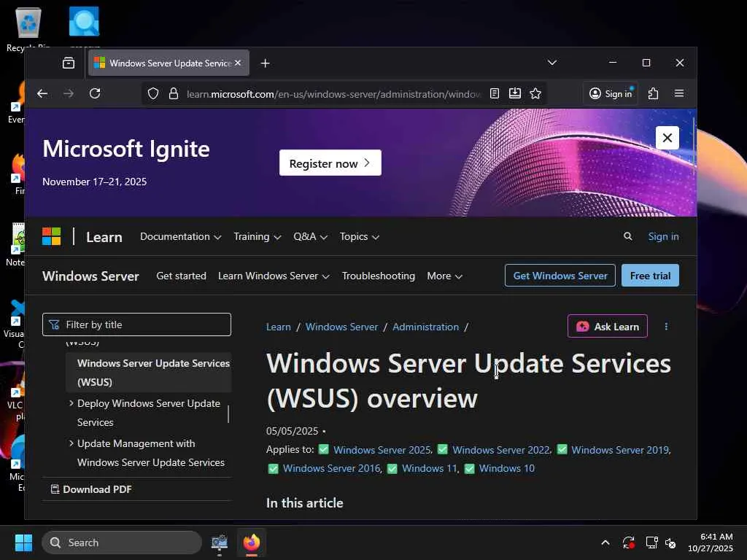Viewport: 747px width, 560px height.
Task: Open Windows Server 2022 applies-to link
Action: pyautogui.click(x=502, y=450)
